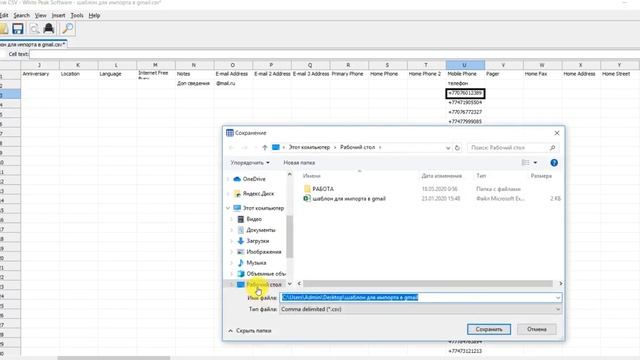This screenshot has width=640, height=360.
Task: Click the Notes header cell
Action: click(x=194, y=74)
